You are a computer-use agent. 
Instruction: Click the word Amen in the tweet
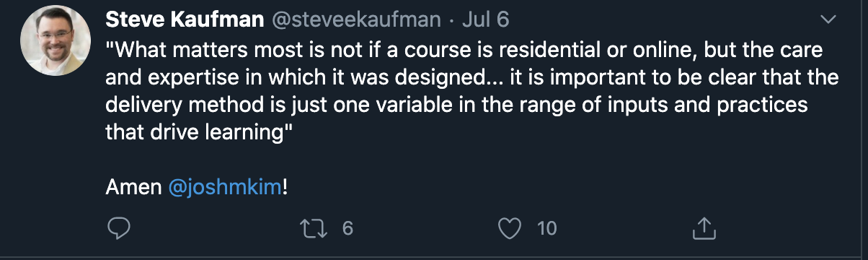click(134, 188)
